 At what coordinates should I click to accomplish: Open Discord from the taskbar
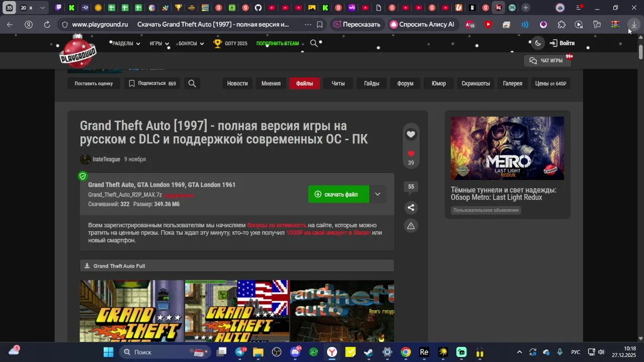295,352
